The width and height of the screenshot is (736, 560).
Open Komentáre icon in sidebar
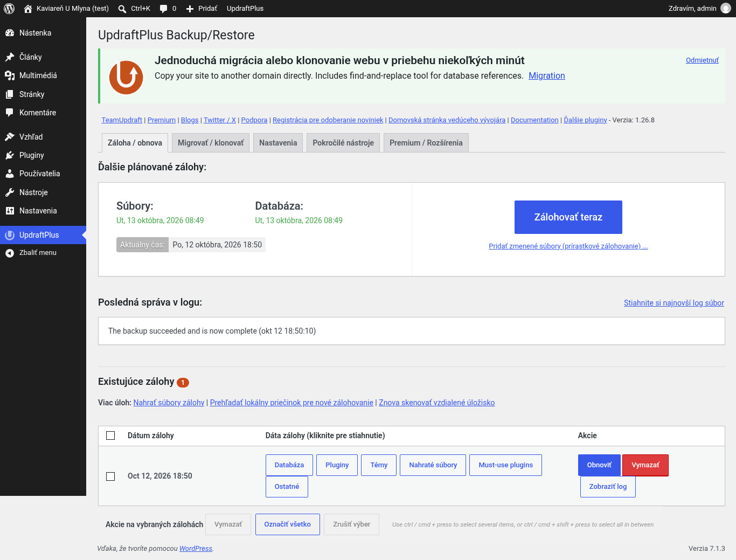coord(10,113)
